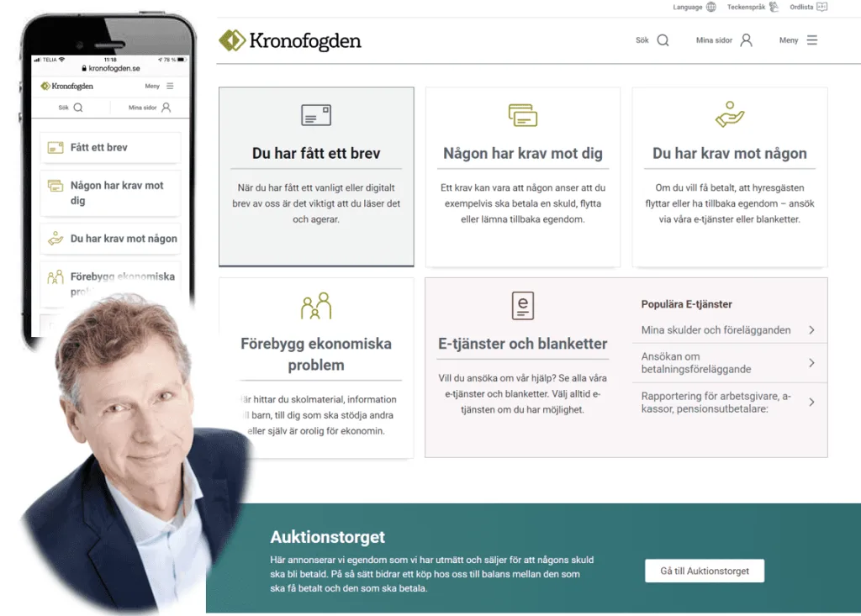Expand Rapportering för arbetsgivare chevron
This screenshot has width=861, height=616.
click(811, 403)
